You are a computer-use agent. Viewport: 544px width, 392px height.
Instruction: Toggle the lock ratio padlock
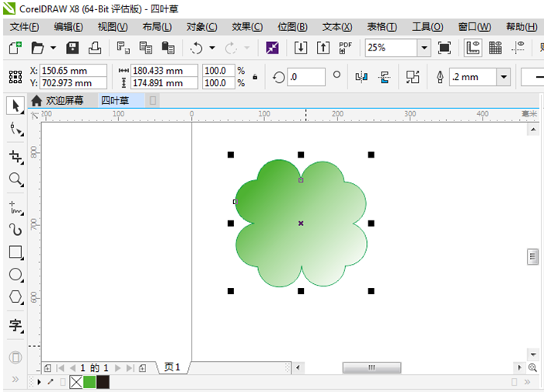pos(255,77)
